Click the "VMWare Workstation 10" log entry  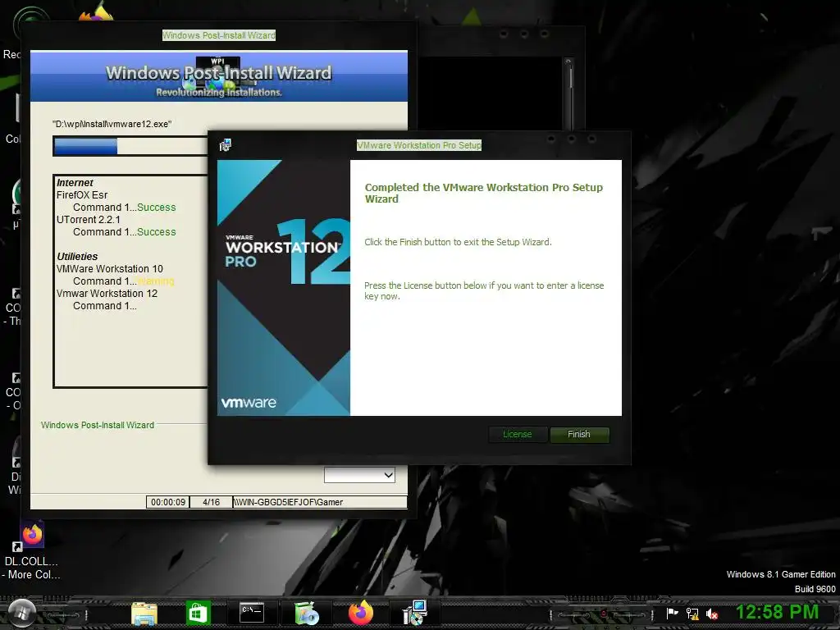[x=110, y=269]
